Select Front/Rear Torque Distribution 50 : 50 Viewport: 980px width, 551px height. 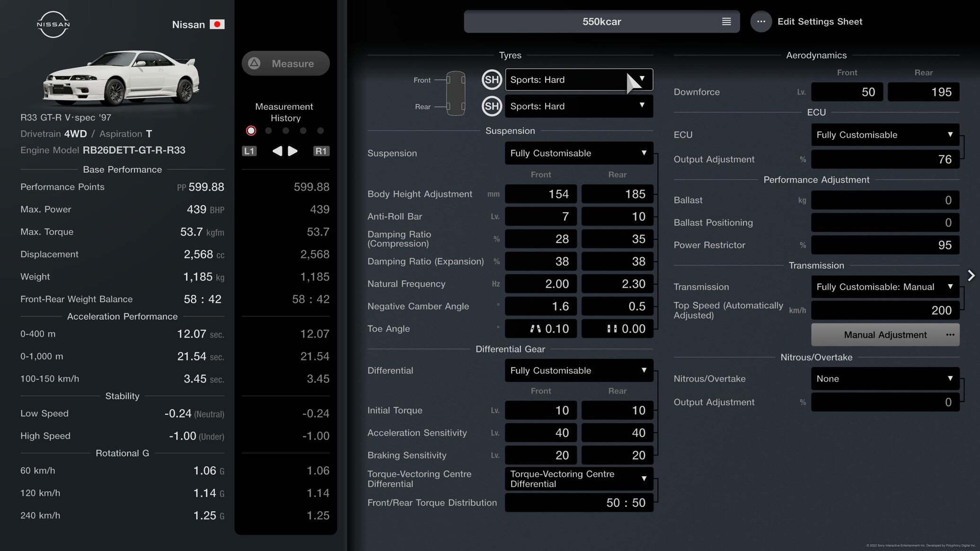[579, 503]
